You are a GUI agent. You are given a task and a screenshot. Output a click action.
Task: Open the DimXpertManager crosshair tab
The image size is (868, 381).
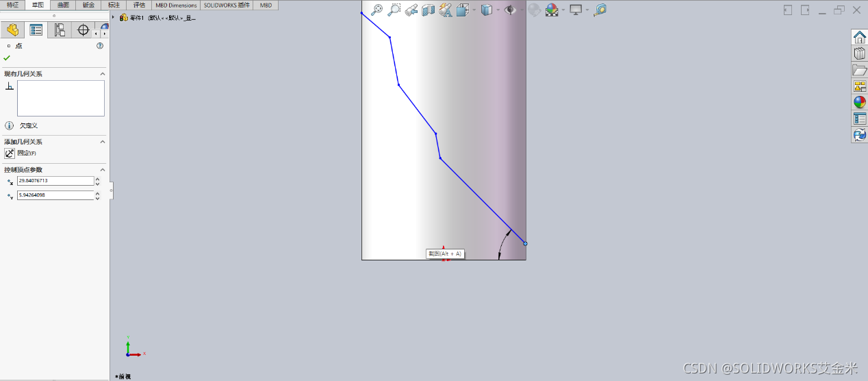click(x=84, y=29)
